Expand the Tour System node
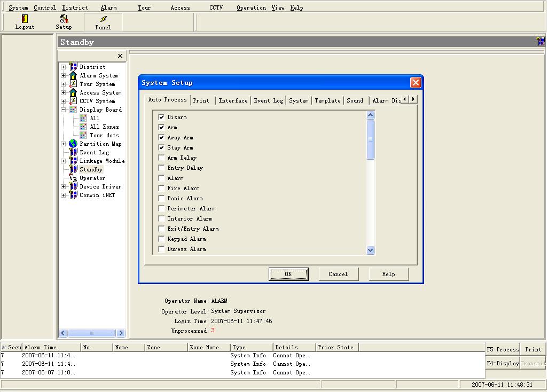The image size is (548, 392). coord(63,84)
